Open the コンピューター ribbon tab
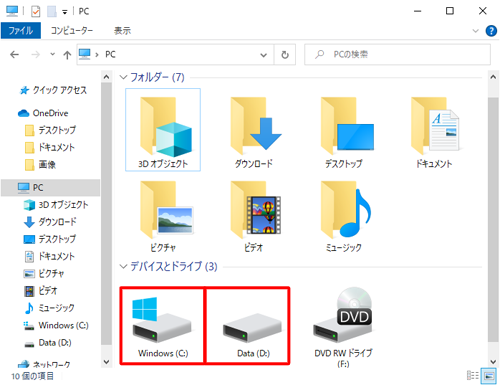Image resolution: width=500 pixels, height=385 pixels. coord(72,31)
